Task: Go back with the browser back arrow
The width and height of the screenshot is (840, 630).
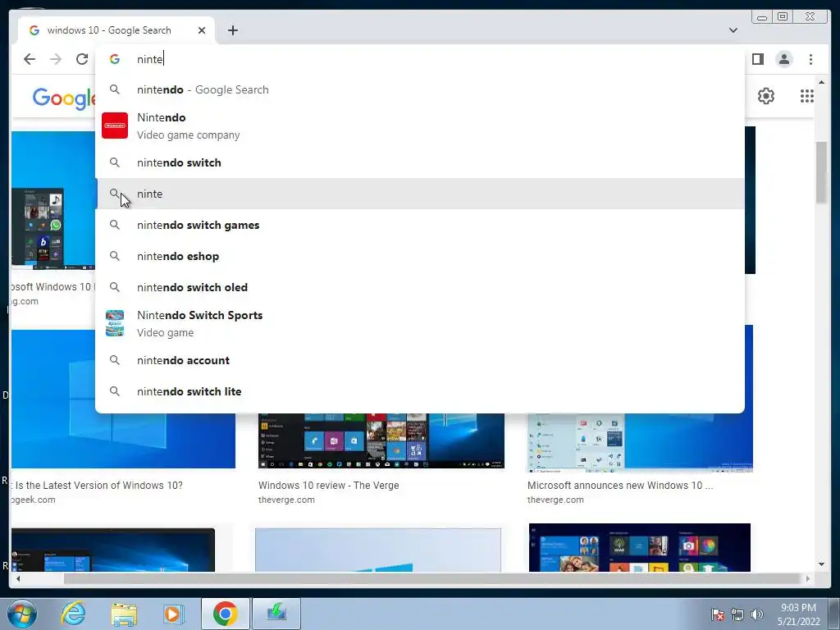Action: (30, 59)
